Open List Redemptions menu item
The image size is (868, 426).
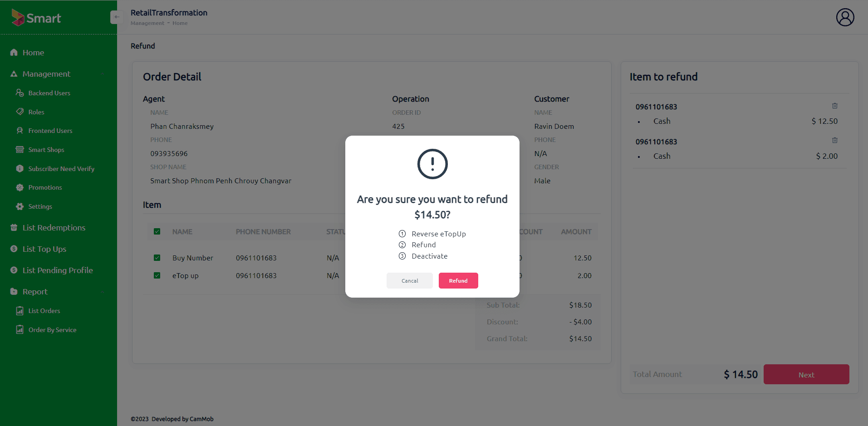54,228
